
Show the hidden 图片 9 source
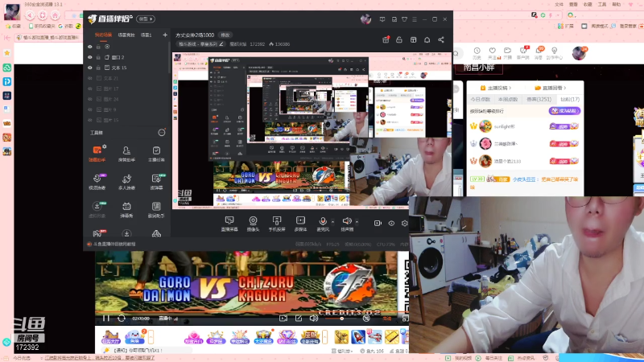(x=90, y=109)
